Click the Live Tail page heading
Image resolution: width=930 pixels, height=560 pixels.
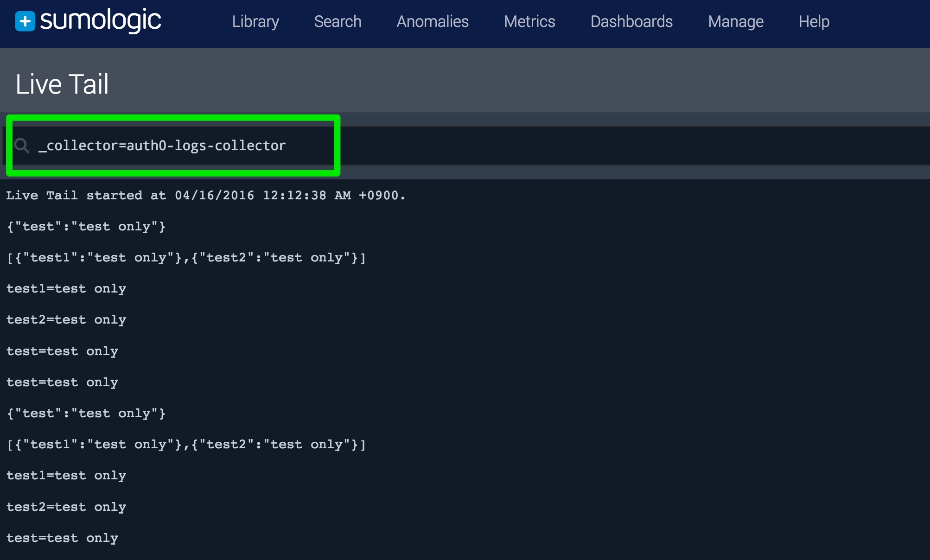coord(62,84)
